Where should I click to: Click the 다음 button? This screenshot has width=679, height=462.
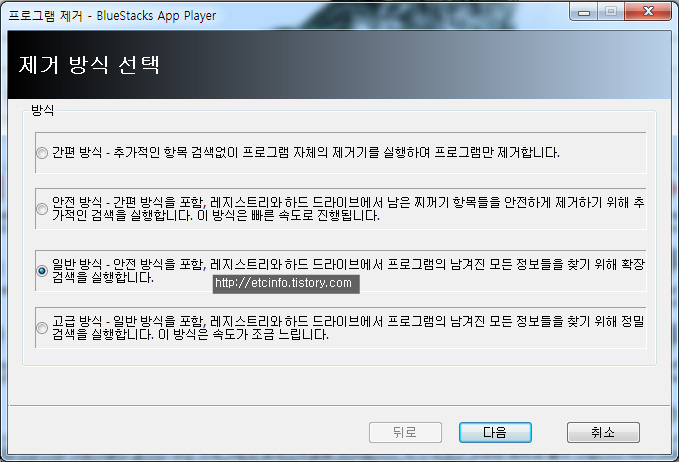click(495, 432)
